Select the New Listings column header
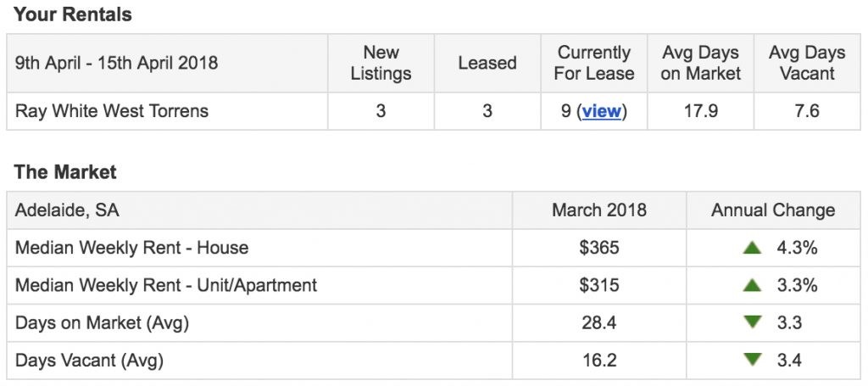 pyautogui.click(x=381, y=63)
